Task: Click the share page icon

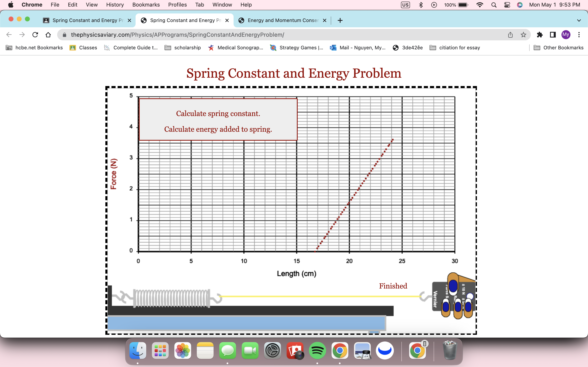Action: click(510, 35)
